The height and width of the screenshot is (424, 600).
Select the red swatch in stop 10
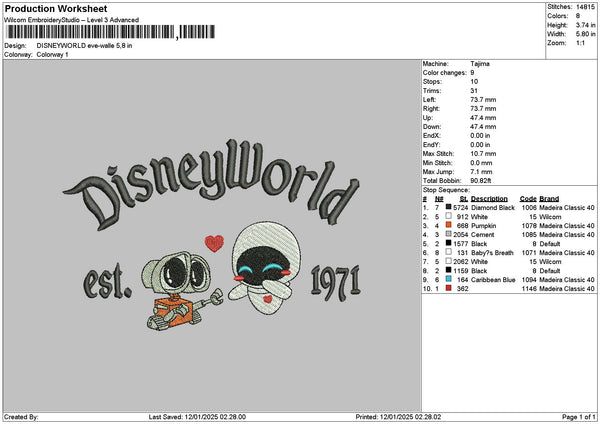[x=448, y=288]
